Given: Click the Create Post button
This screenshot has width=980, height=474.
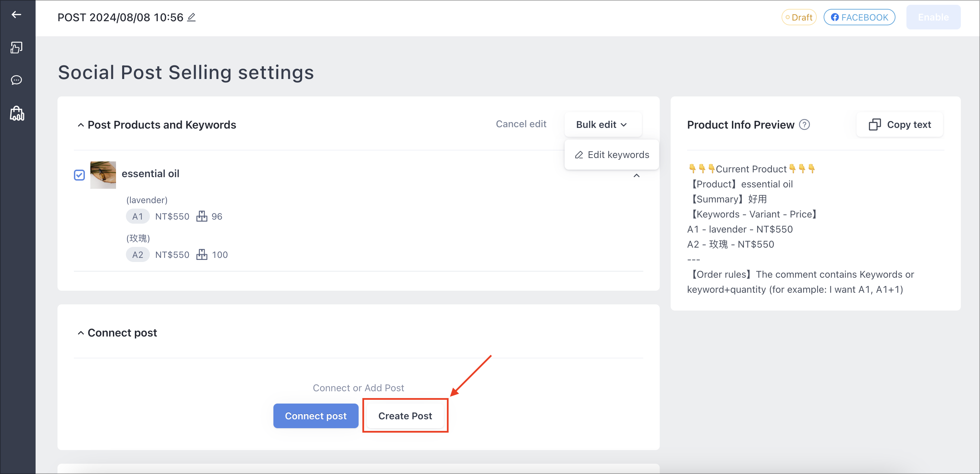Looking at the screenshot, I should 405,416.
